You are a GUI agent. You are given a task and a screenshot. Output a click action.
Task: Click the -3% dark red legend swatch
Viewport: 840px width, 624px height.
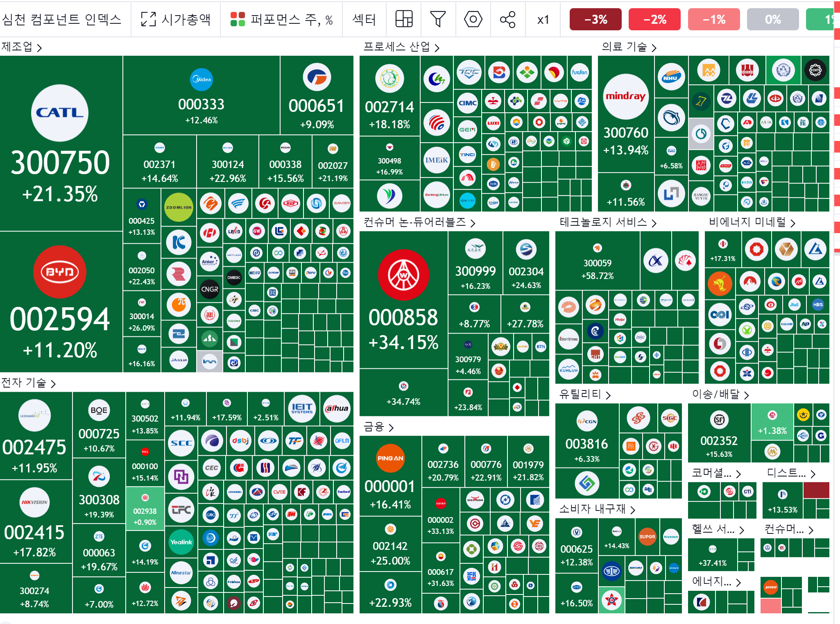coord(595,19)
